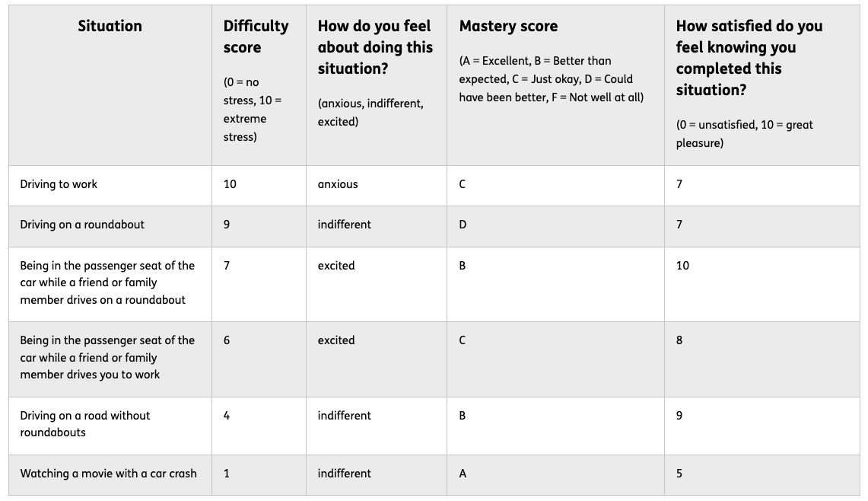Click the 'Mastery score' column header

(556, 85)
